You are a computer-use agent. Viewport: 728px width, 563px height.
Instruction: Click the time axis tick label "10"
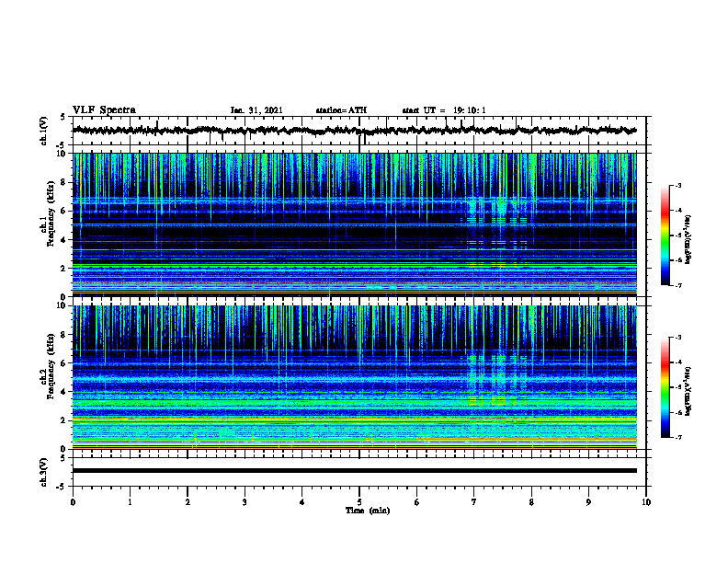tap(646, 502)
